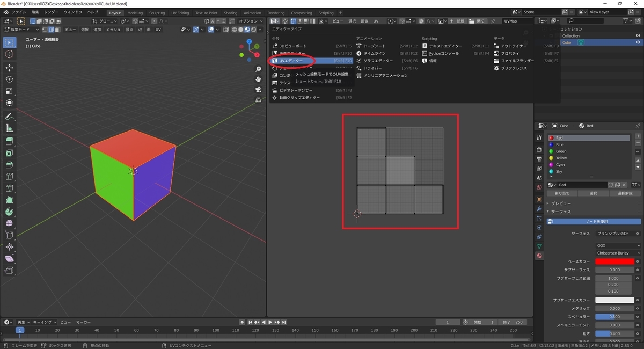
Task: Toggle X-ray display in viewport header
Action: click(226, 30)
